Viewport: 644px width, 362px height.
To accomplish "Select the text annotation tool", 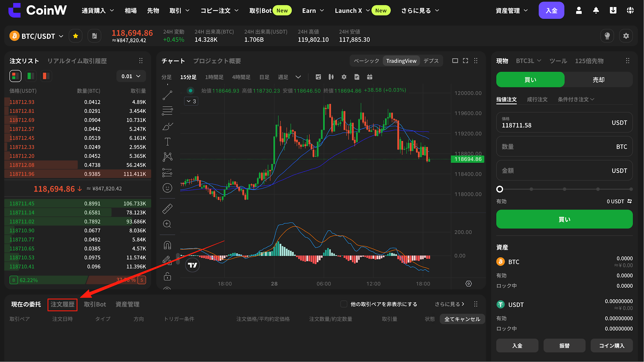I will pos(167,142).
